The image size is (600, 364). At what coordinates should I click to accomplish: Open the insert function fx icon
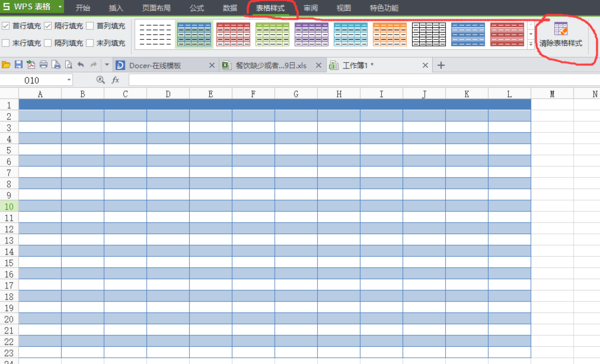[x=115, y=80]
